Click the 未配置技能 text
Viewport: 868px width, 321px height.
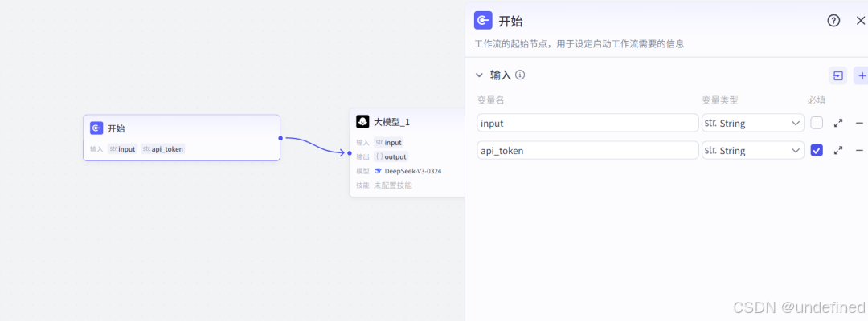coord(393,185)
